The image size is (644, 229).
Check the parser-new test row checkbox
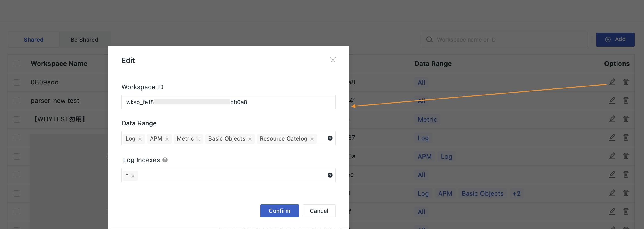pyautogui.click(x=17, y=101)
